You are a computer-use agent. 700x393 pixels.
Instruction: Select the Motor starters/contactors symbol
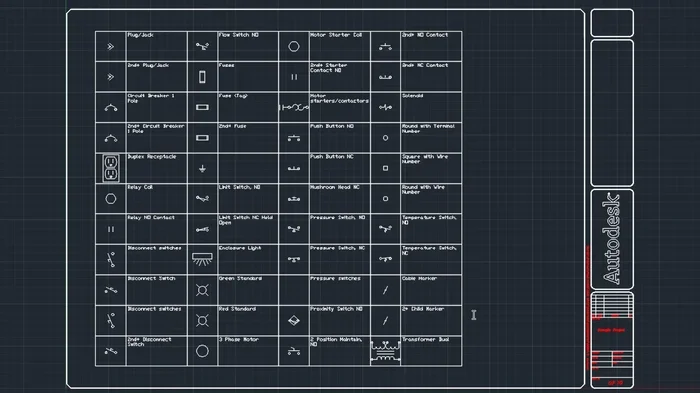click(294, 107)
